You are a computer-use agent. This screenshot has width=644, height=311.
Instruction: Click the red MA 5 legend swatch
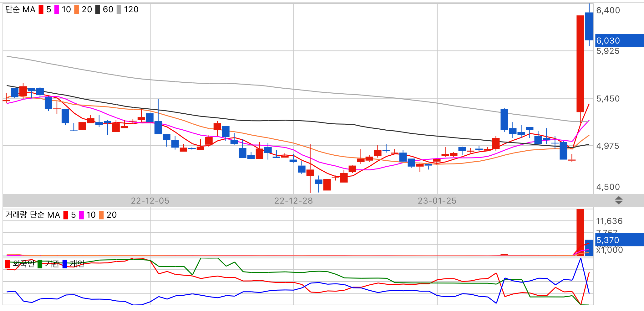point(41,10)
